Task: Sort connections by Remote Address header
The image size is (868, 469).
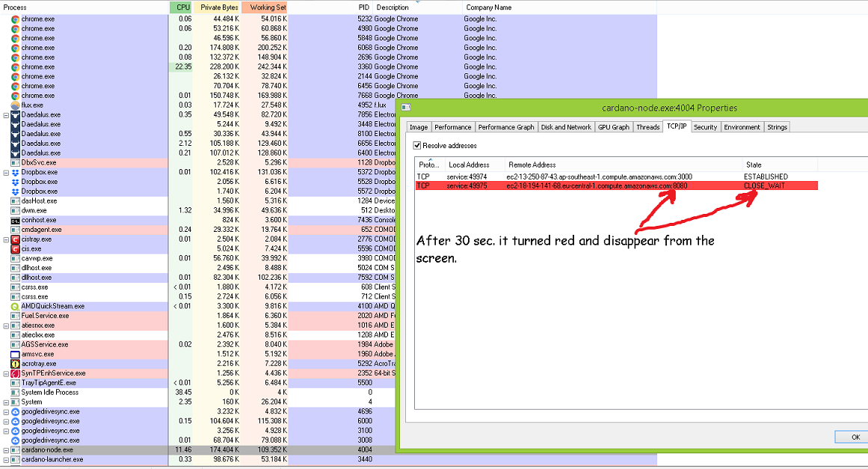Action: [x=624, y=165]
